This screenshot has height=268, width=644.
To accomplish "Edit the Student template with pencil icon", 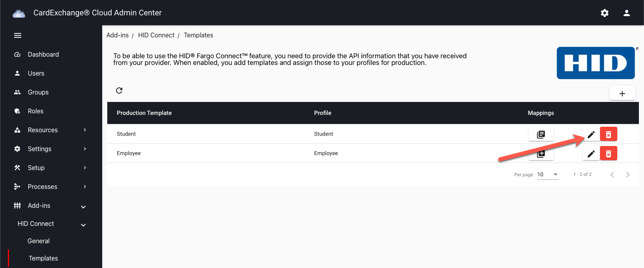I will 591,134.
